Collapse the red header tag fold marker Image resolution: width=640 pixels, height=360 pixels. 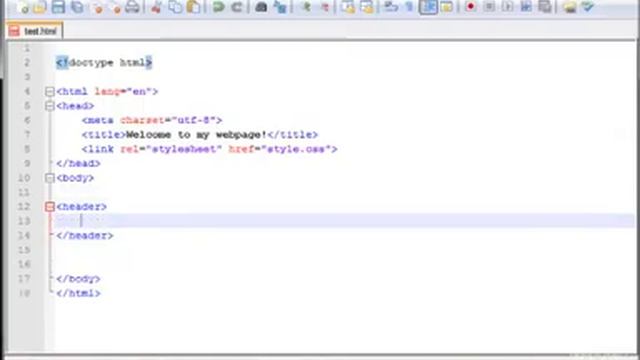point(49,207)
